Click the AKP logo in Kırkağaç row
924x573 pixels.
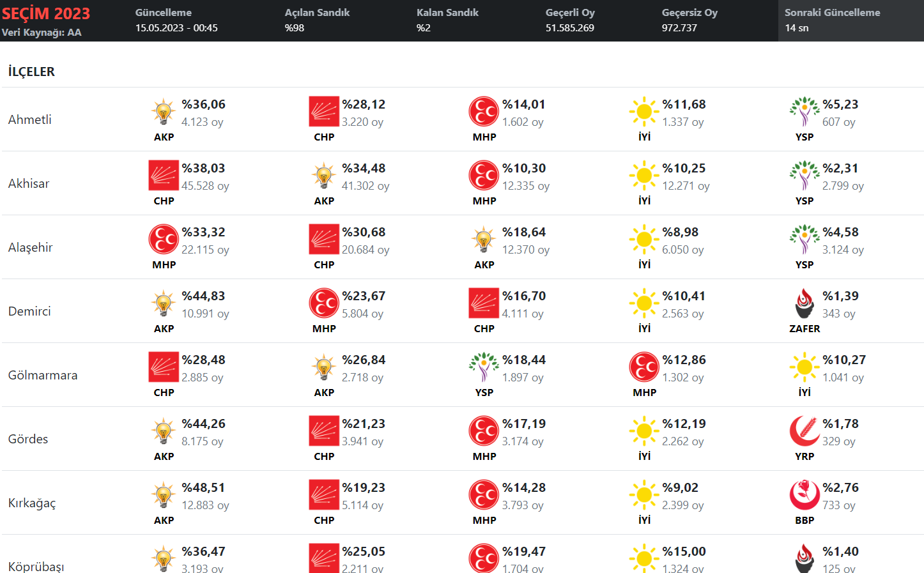(x=164, y=495)
